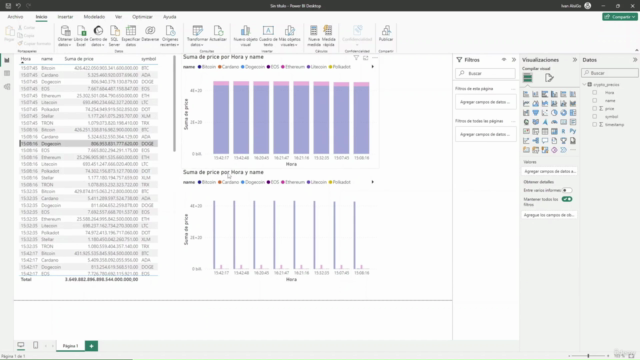Click Agregar campos under Filtros de esta página
This screenshot has height=360, width=640.
485,102
